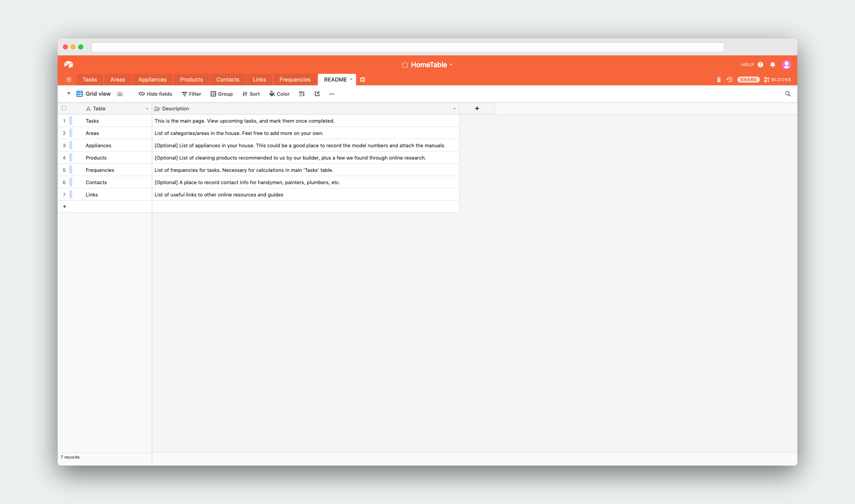855x504 pixels.
Task: Switch to the Frequencies tab
Action: click(295, 80)
